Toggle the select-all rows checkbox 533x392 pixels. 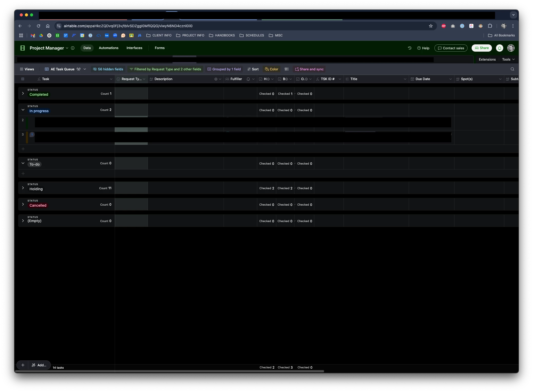pyautogui.click(x=23, y=79)
